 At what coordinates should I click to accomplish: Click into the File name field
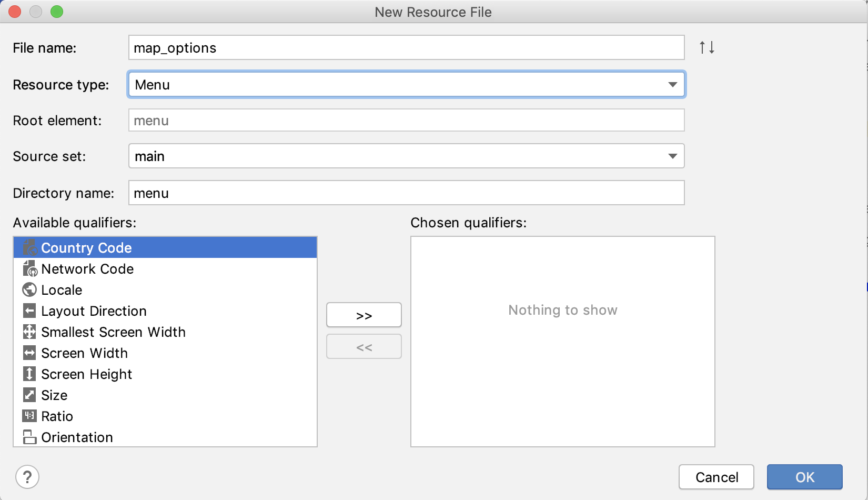pyautogui.click(x=406, y=48)
